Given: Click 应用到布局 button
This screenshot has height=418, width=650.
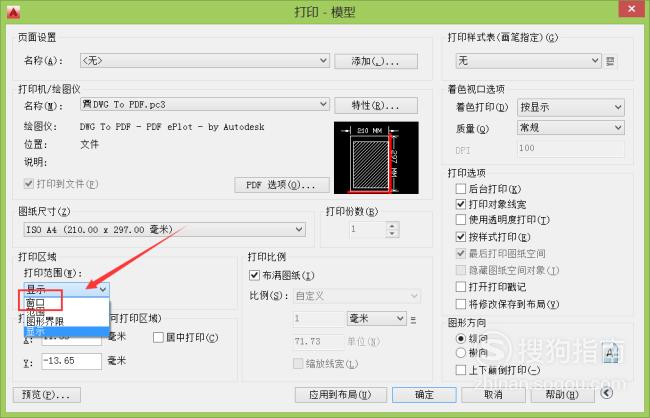Looking at the screenshot, I should (x=341, y=395).
